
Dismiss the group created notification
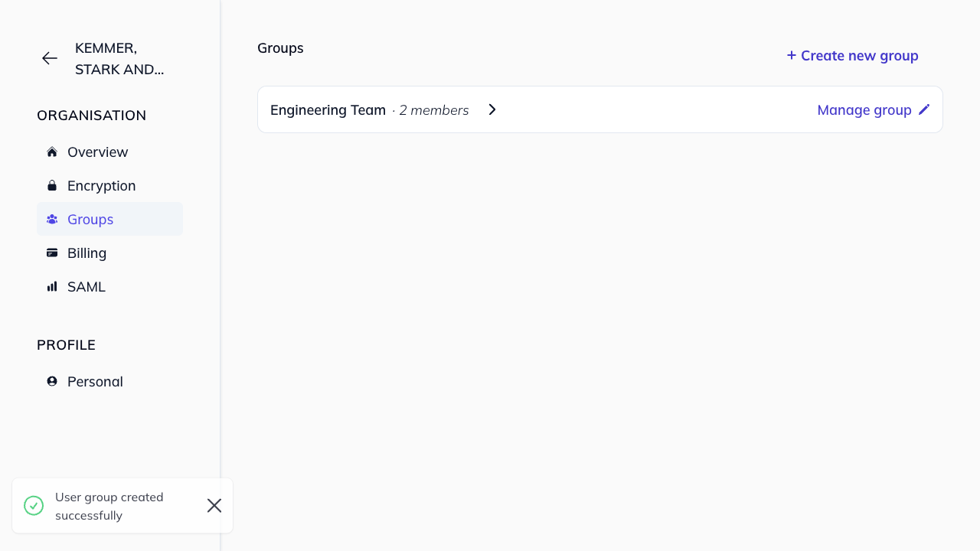[x=214, y=505]
